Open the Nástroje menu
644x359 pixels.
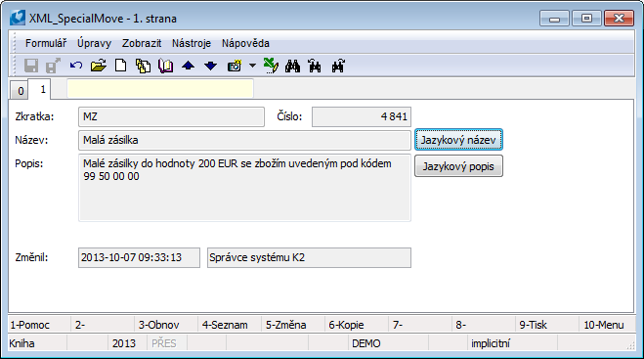click(x=192, y=43)
